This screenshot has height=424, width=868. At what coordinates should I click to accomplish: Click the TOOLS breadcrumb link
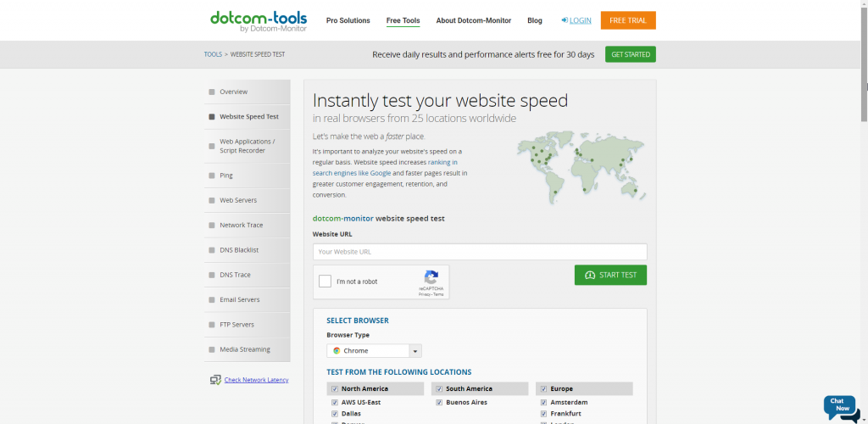[x=213, y=55]
